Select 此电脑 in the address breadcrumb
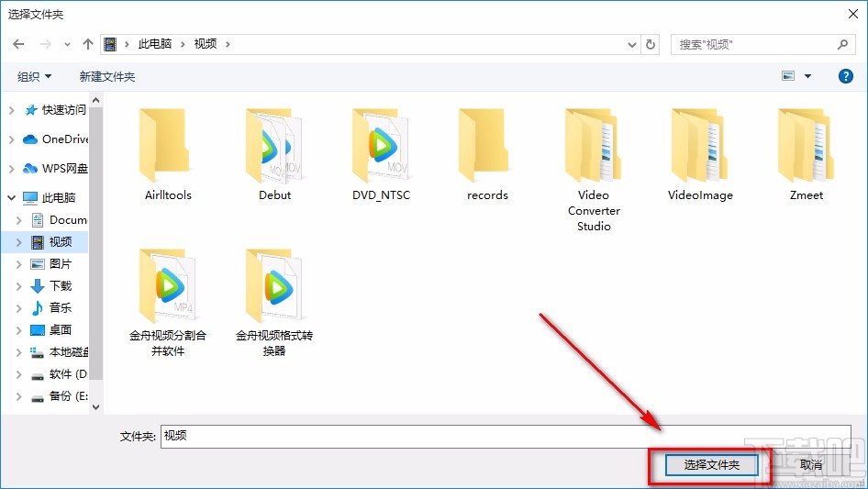 [154, 44]
